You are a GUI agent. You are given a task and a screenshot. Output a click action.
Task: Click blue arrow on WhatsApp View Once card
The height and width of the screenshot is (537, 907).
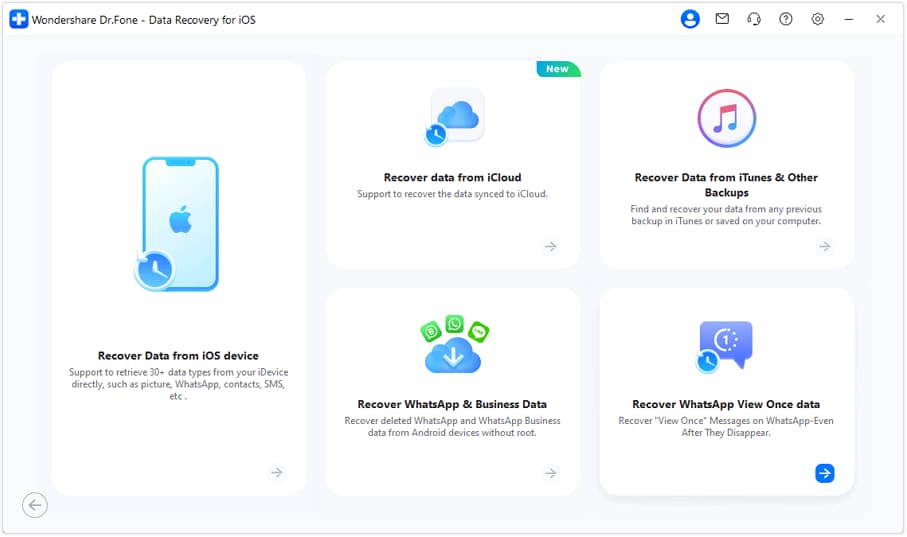point(825,473)
